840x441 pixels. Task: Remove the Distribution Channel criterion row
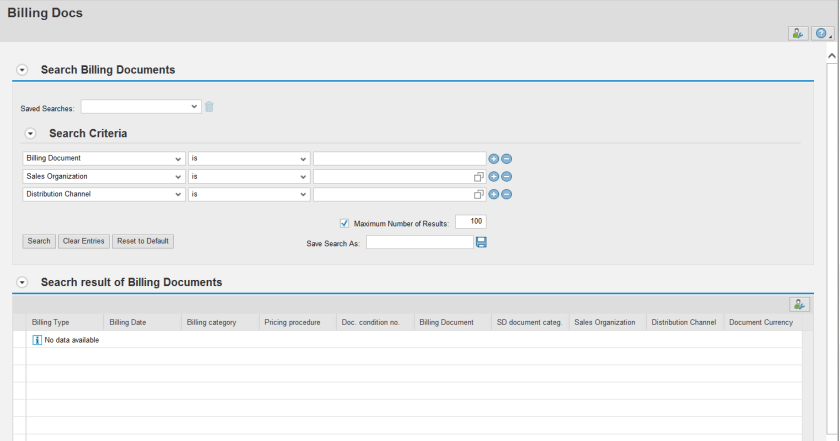click(x=506, y=194)
